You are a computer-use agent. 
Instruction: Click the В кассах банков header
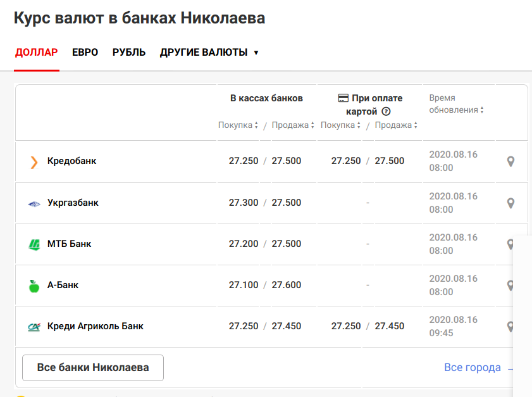266,98
